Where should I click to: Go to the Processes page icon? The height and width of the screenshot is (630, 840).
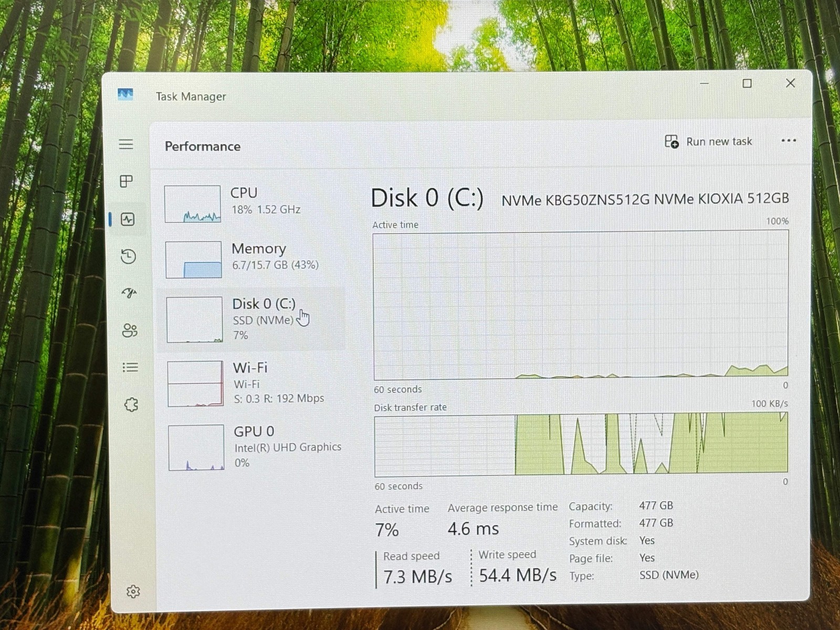click(x=127, y=181)
